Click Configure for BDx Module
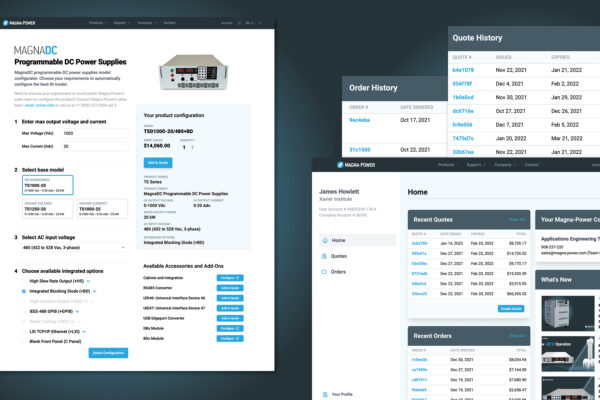600x400 pixels. [x=230, y=339]
